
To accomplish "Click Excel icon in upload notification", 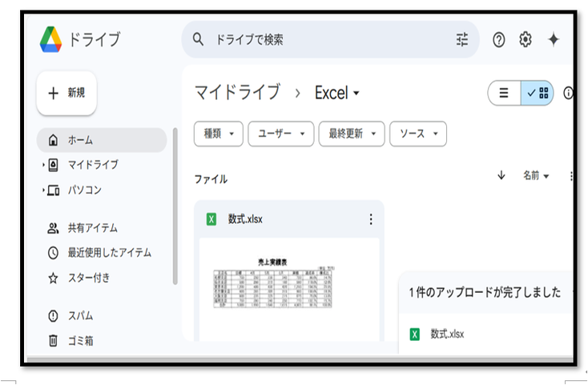I will [x=414, y=334].
